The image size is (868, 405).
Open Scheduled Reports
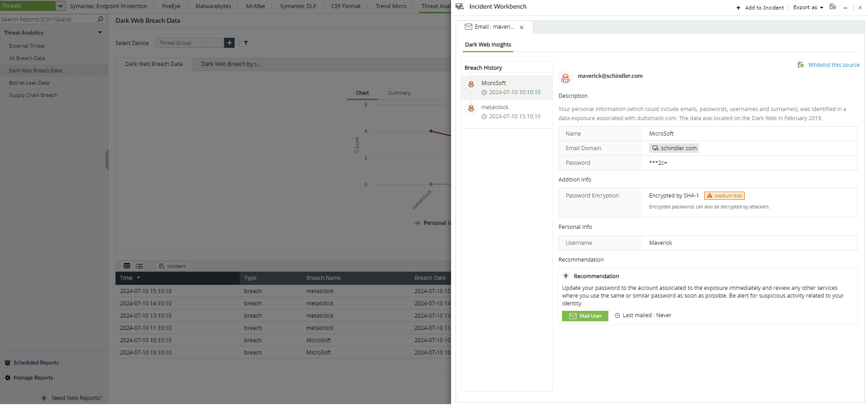tap(36, 363)
